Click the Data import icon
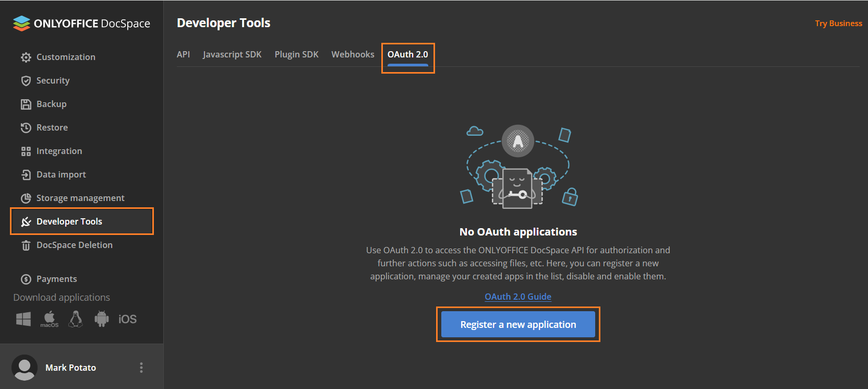The width and height of the screenshot is (868, 389). (26, 175)
